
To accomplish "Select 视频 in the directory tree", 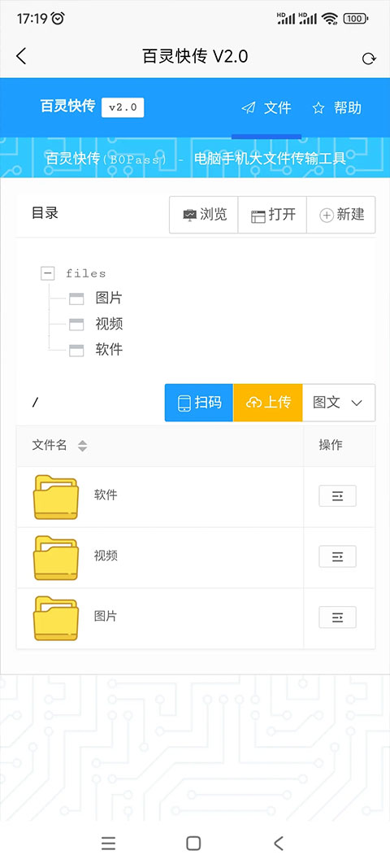I will pos(108,324).
